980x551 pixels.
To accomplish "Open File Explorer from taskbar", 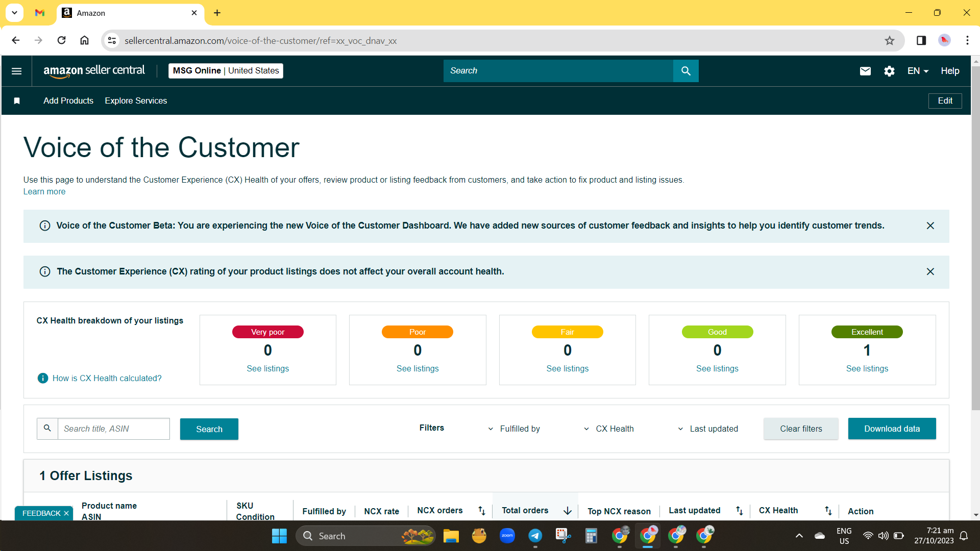I will [x=451, y=536].
